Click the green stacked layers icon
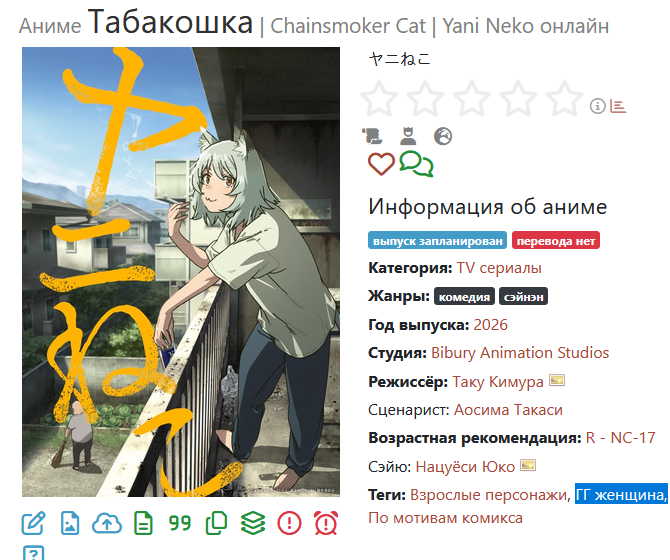Viewport: 670px width, 560px height. pyautogui.click(x=253, y=523)
